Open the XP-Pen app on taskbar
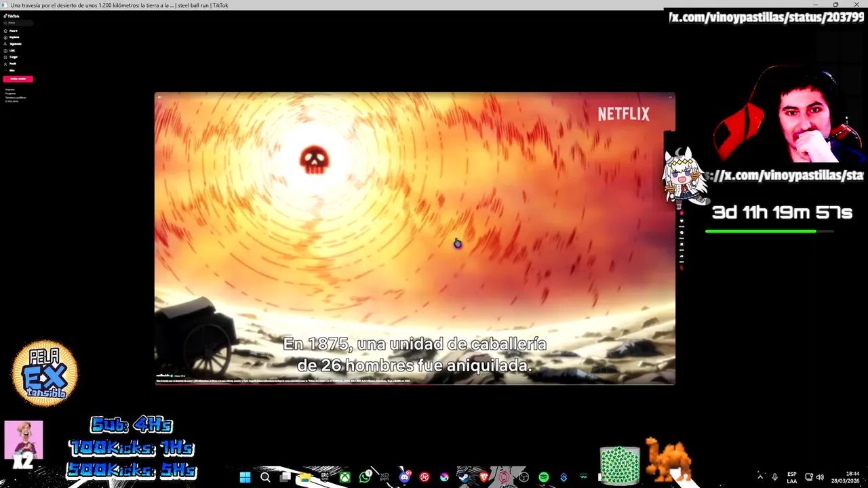Viewport: 868px width, 488px height. [x=384, y=477]
